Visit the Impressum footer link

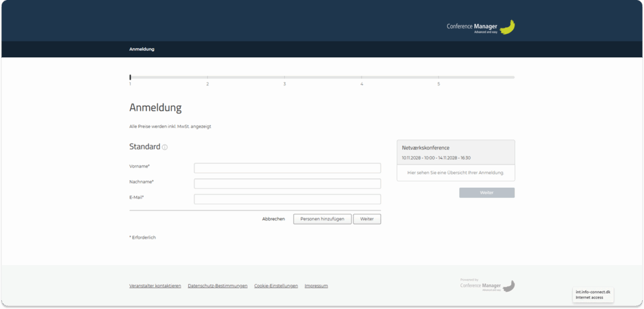tap(316, 286)
